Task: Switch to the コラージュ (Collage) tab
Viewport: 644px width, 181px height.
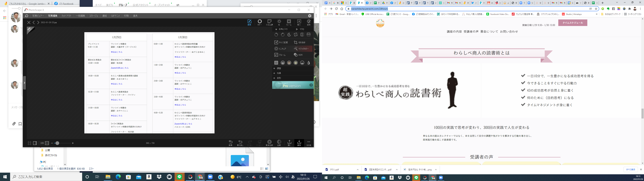Action: click(x=94, y=16)
